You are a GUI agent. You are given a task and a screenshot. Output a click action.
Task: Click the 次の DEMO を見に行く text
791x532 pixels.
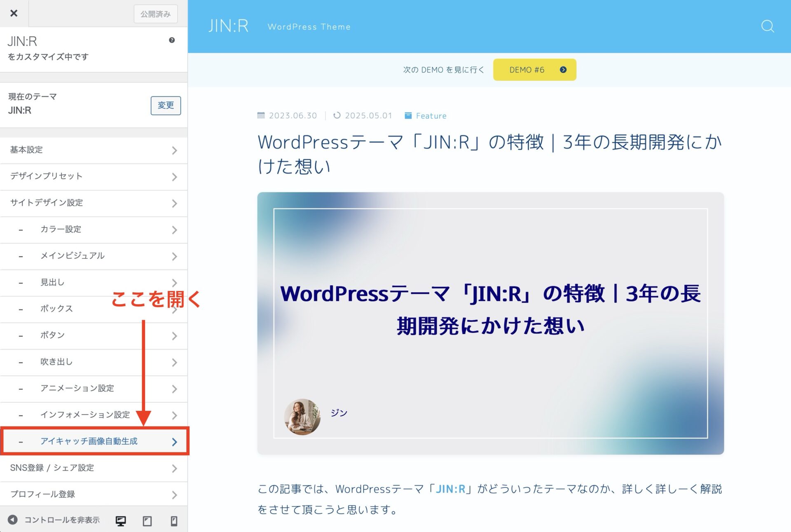tap(443, 70)
